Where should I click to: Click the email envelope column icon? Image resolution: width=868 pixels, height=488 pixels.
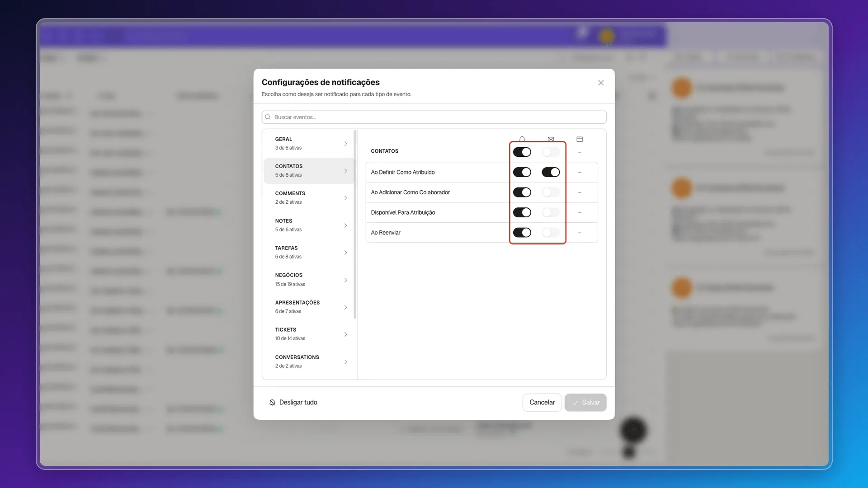click(x=551, y=139)
